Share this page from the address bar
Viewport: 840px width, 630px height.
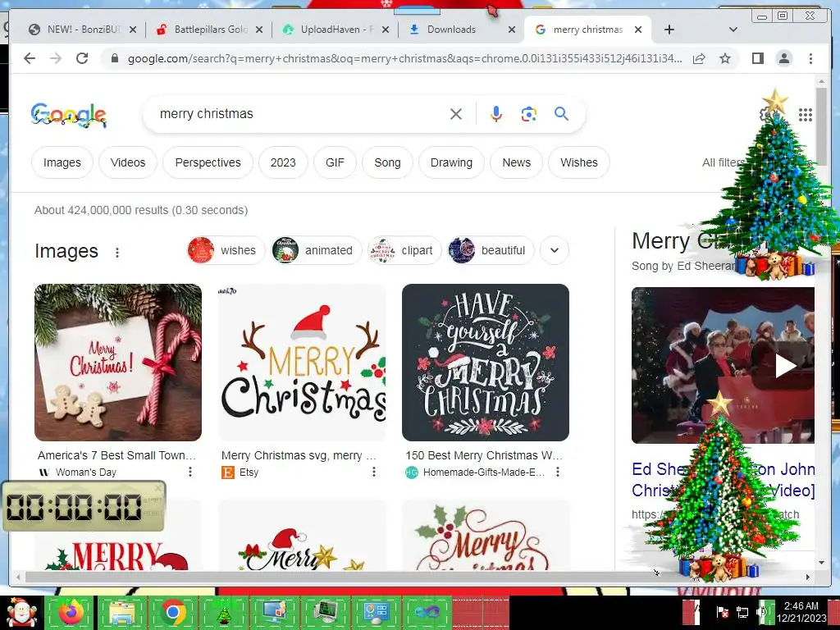[699, 58]
